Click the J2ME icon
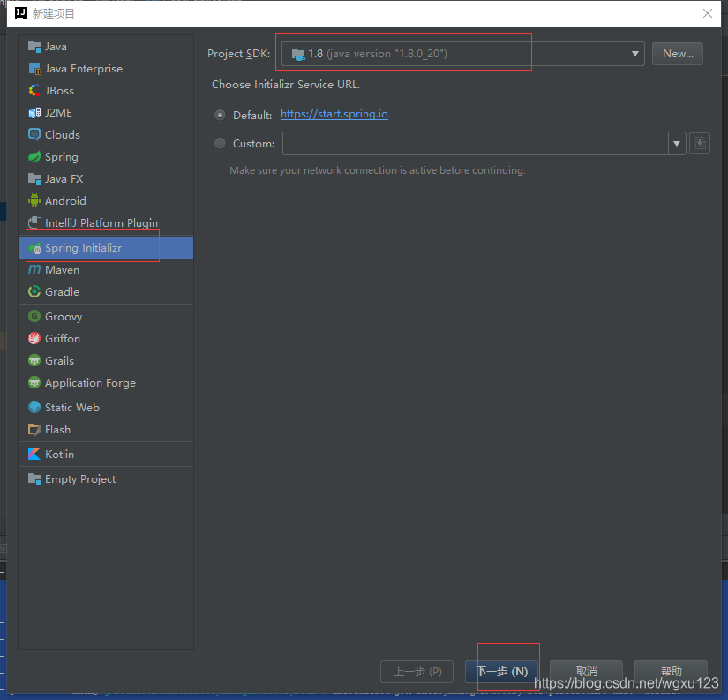Image resolution: width=728 pixels, height=700 pixels. [34, 113]
